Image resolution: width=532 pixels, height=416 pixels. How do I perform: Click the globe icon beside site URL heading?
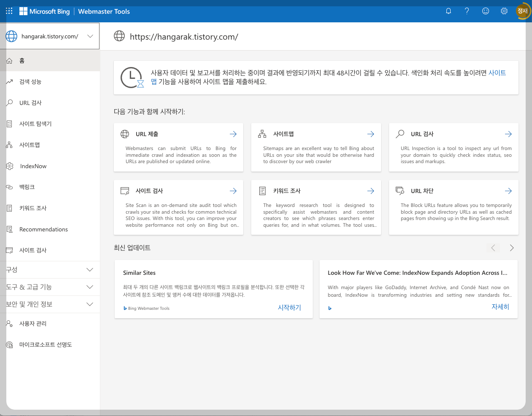point(119,36)
